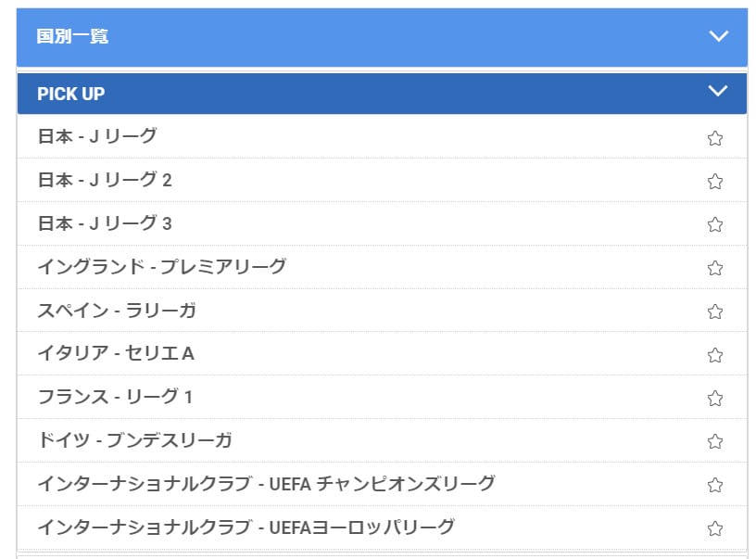
Task: Click the star next to スペイン - ラリーガ
Action: coord(714,311)
